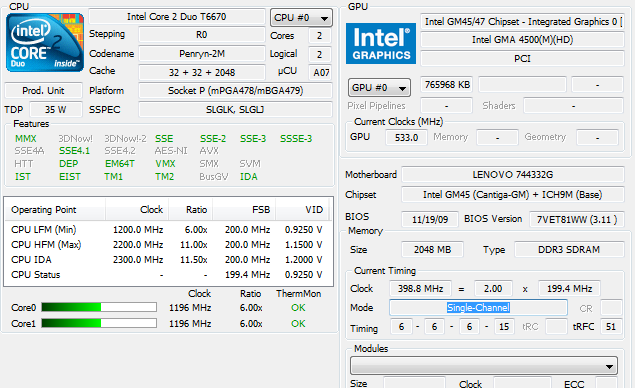Expand the memory Modules dropdown
This screenshot has height=388, width=635.
click(x=484, y=366)
